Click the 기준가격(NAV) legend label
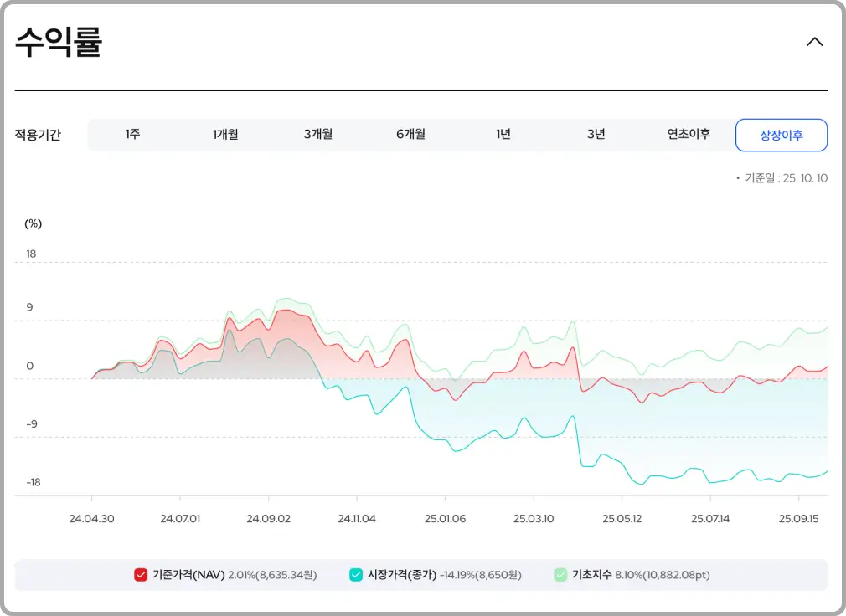The width and height of the screenshot is (846, 616). pyautogui.click(x=188, y=575)
